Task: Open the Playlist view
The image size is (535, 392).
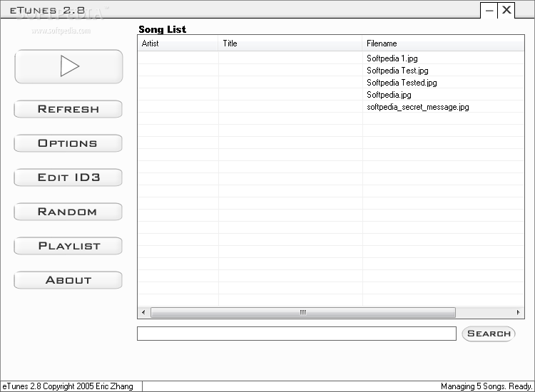Action: [68, 246]
